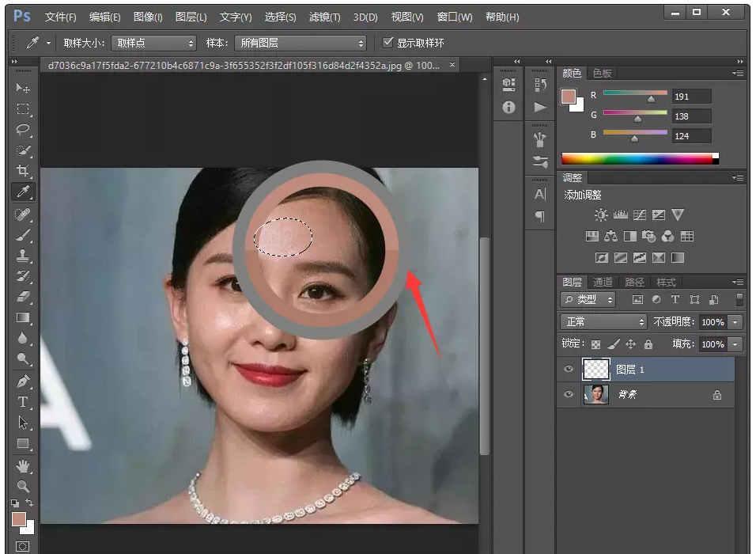Switch to the 通道 tab
Screen dimensions: 756x554
click(603, 282)
